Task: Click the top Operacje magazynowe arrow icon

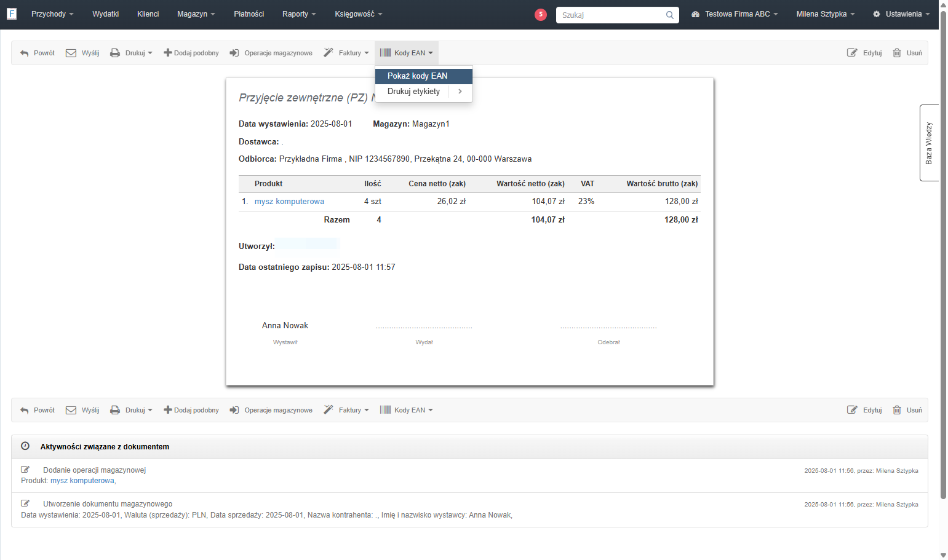Action: tap(234, 53)
